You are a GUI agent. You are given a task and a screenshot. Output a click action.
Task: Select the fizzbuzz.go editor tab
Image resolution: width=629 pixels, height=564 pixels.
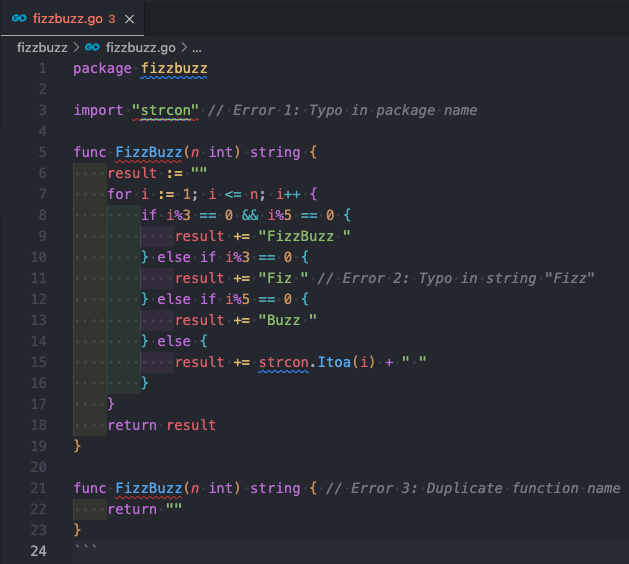[x=72, y=18]
